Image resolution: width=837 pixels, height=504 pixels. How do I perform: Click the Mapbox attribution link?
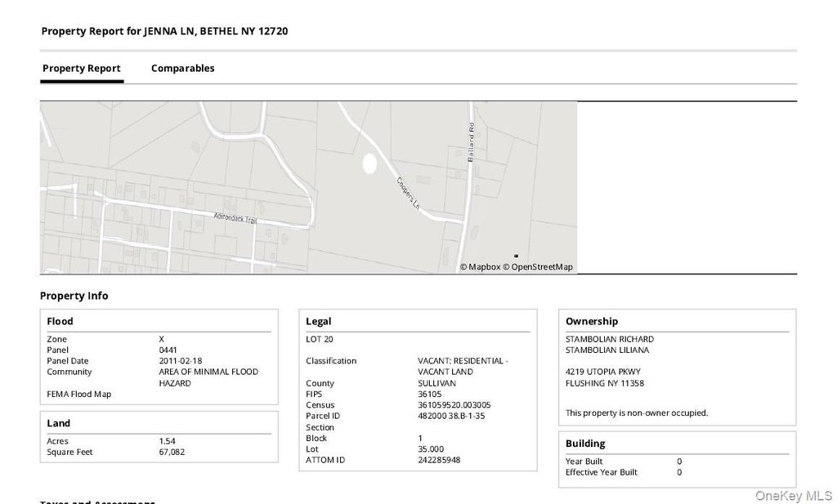[x=481, y=266]
